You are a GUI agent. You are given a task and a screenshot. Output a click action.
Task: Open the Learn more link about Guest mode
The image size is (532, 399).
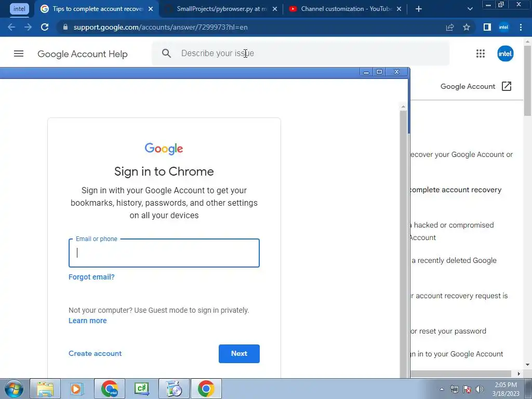click(87, 321)
